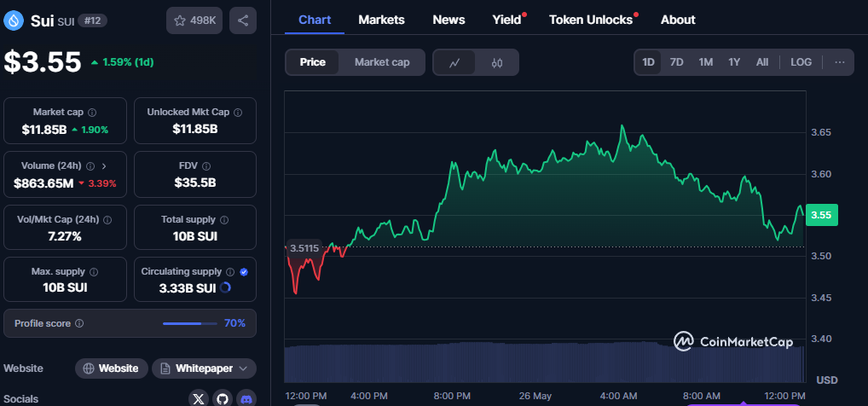This screenshot has width=868, height=406.
Task: Click the $3.55 headline price
Action: click(x=43, y=62)
